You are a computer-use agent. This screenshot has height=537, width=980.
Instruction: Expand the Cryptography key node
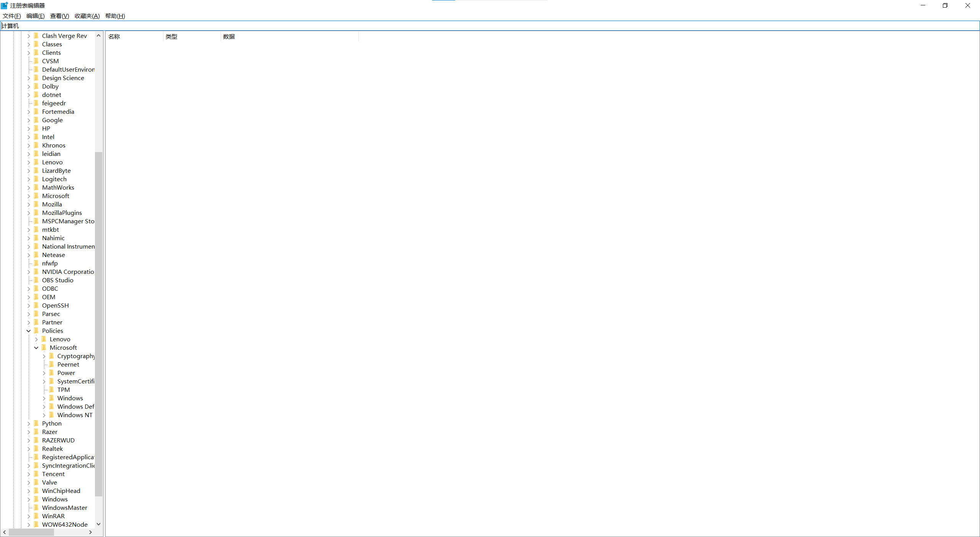tap(44, 356)
